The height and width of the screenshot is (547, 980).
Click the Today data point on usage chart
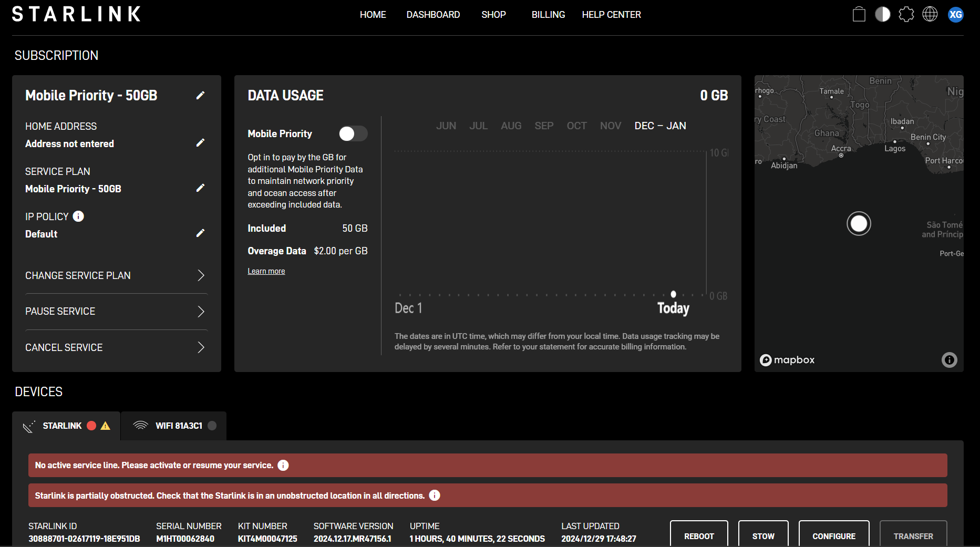tap(673, 294)
